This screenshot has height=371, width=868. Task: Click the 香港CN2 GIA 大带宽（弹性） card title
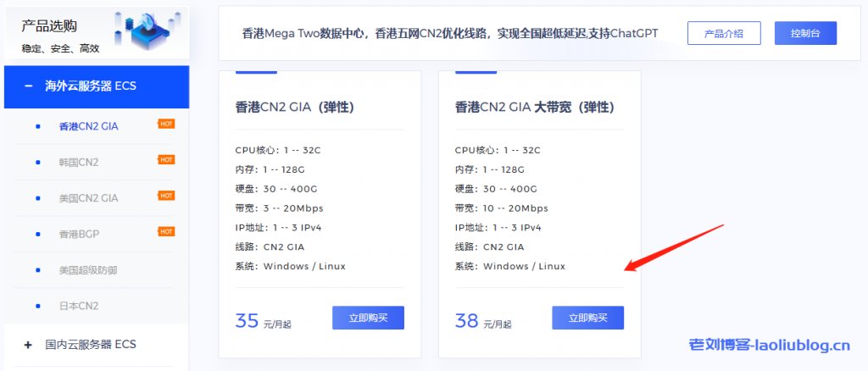534,108
